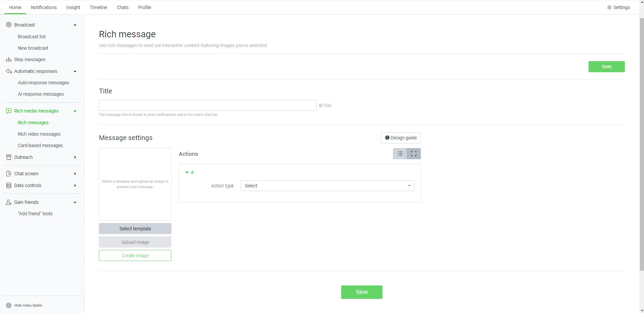Expand the Outreach menu arrow

tap(75, 157)
